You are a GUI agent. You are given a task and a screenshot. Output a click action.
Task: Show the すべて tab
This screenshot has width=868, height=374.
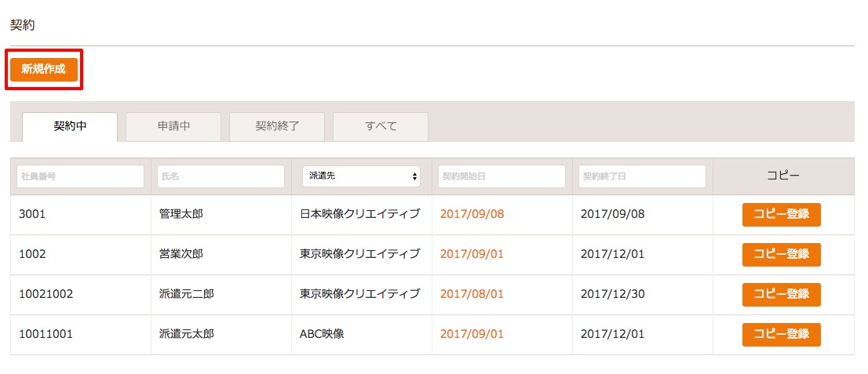tap(381, 127)
